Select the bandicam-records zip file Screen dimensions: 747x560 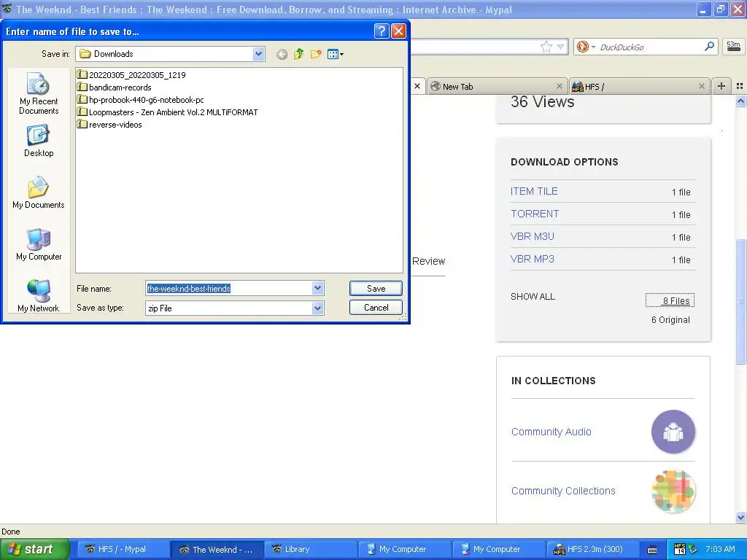coord(115,87)
